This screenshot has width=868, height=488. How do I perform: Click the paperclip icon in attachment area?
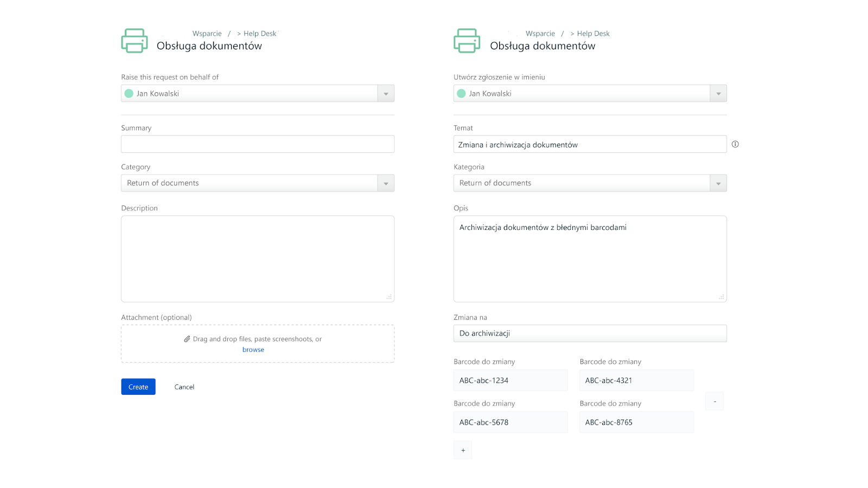(187, 339)
